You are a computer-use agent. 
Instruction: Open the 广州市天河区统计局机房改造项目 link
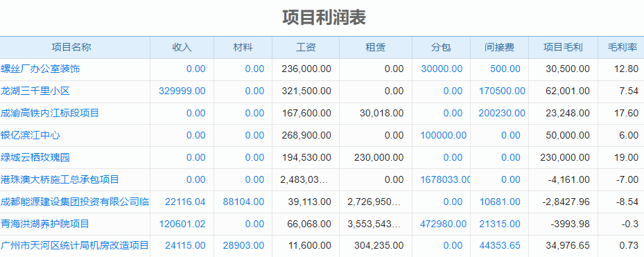tap(75, 246)
